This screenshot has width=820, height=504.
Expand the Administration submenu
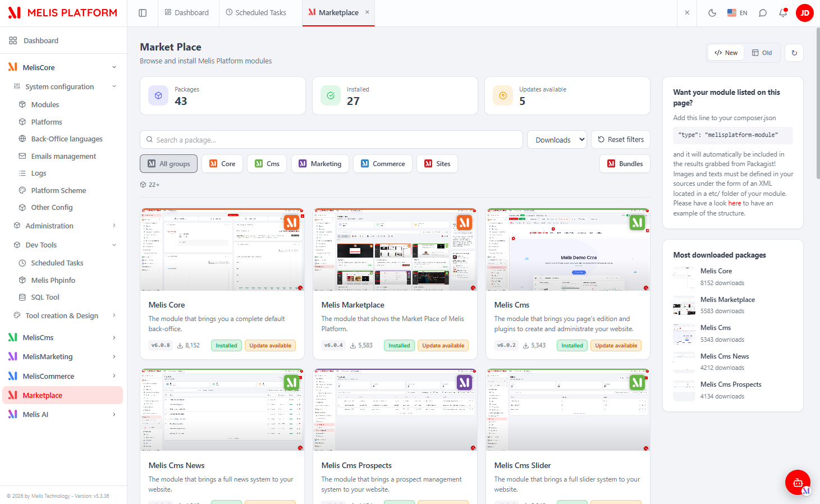pyautogui.click(x=114, y=226)
